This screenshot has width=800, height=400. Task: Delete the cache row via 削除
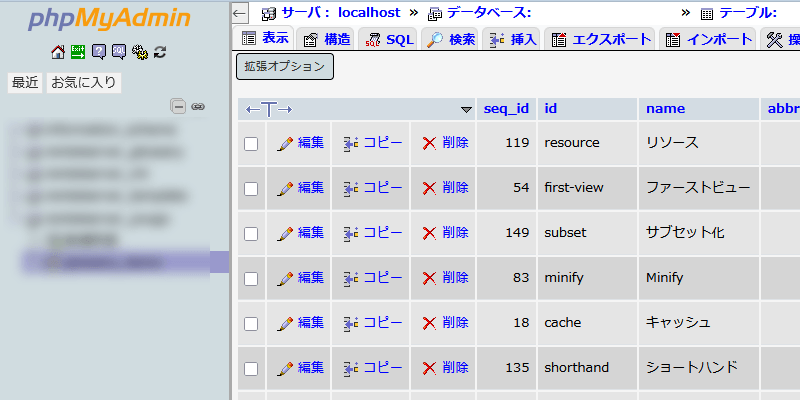(445, 323)
